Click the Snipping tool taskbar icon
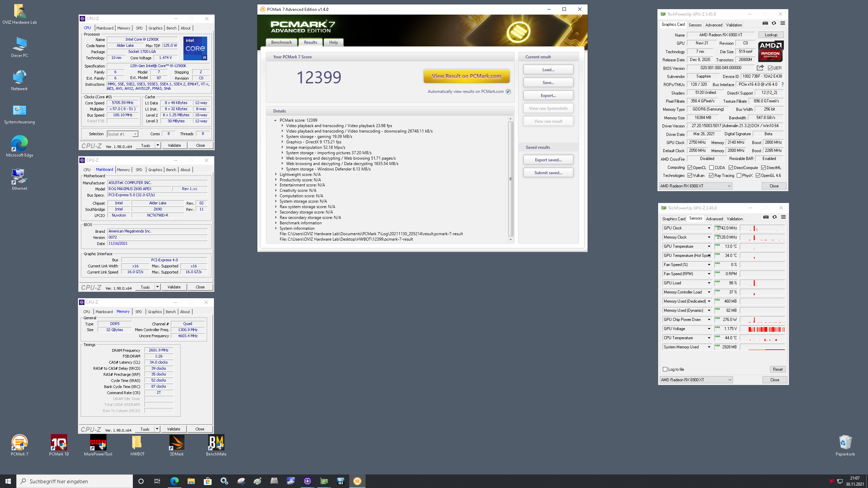The image size is (868, 488). coord(241,481)
